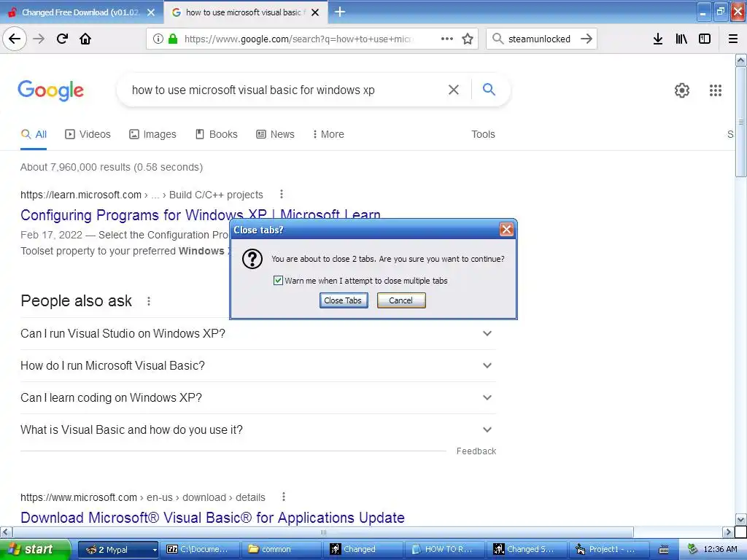
Task: Reload the current page
Action: [x=62, y=39]
